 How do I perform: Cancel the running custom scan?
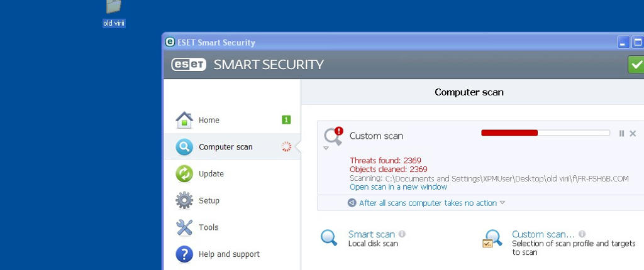[x=633, y=133]
